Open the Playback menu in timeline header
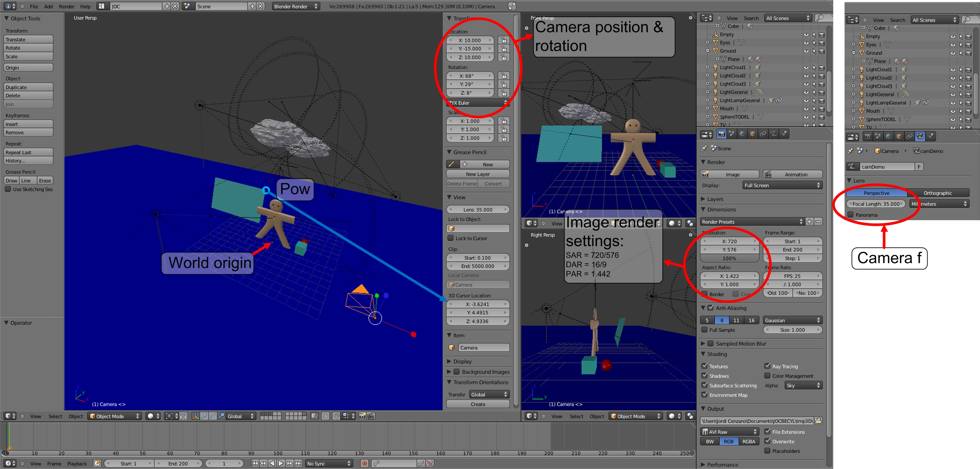 (x=77, y=463)
